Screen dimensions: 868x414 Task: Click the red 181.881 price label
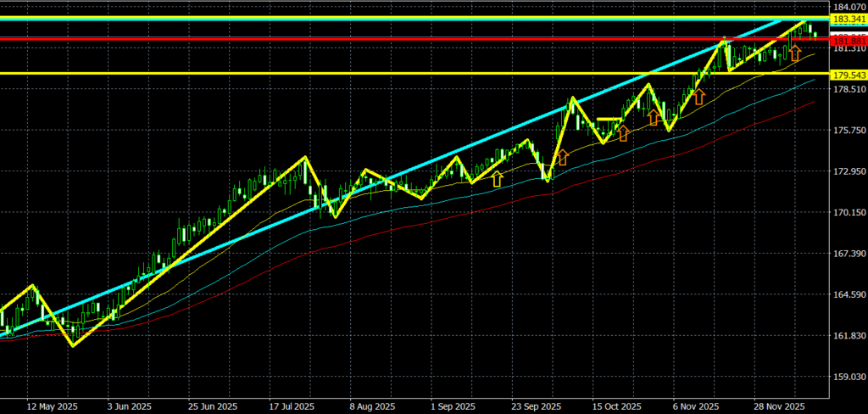[848, 40]
